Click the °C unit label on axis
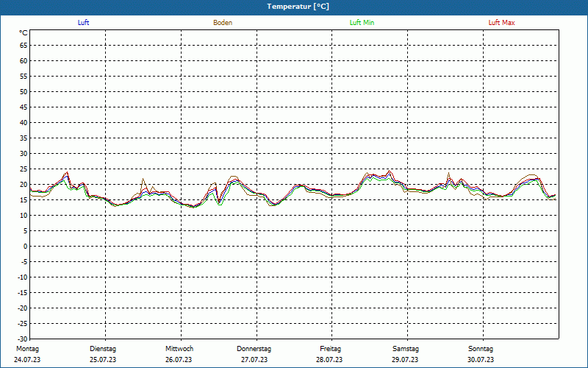 tap(24, 33)
